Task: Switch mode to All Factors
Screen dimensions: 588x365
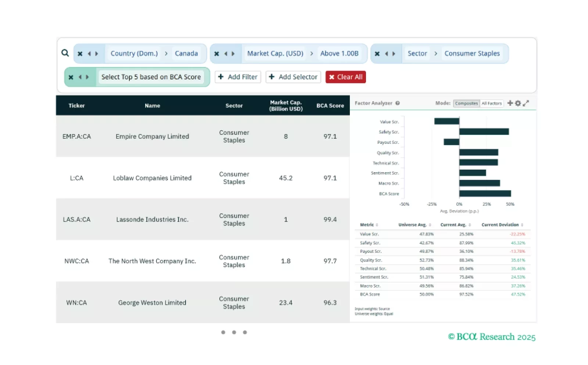Action: coord(491,104)
